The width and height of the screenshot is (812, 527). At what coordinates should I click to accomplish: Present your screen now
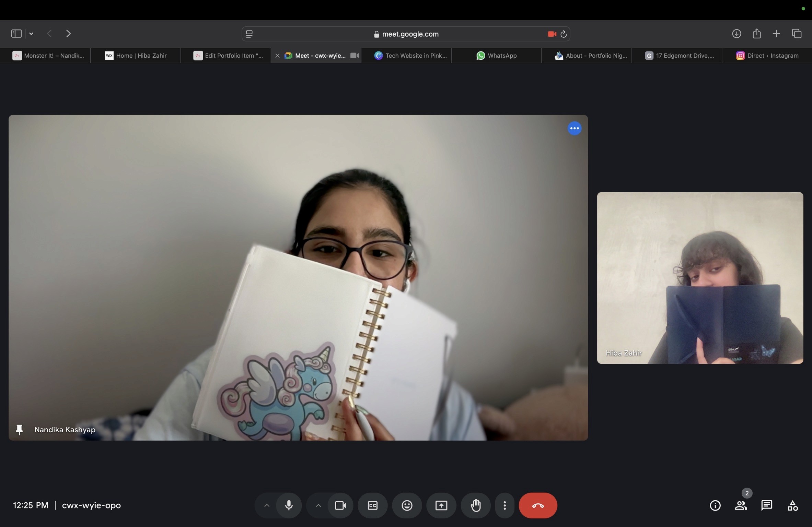441,505
